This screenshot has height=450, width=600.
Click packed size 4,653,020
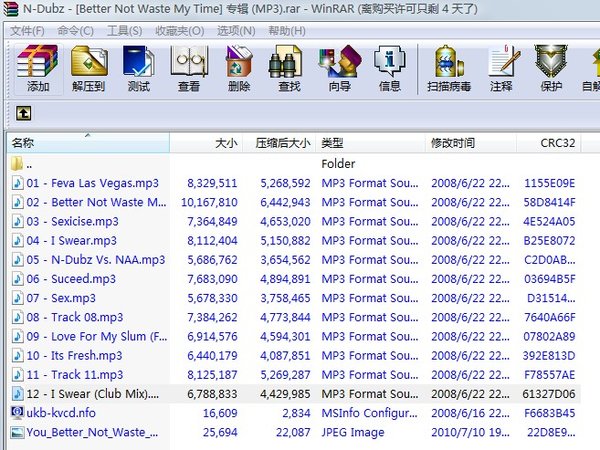point(285,221)
